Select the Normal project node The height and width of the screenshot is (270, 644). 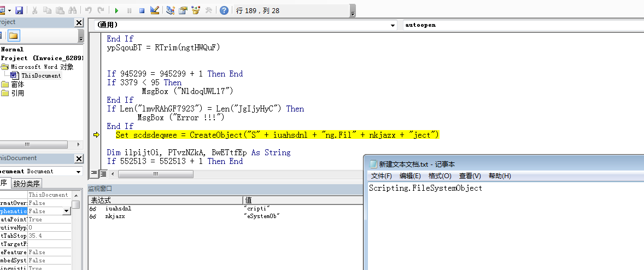pyautogui.click(x=12, y=49)
